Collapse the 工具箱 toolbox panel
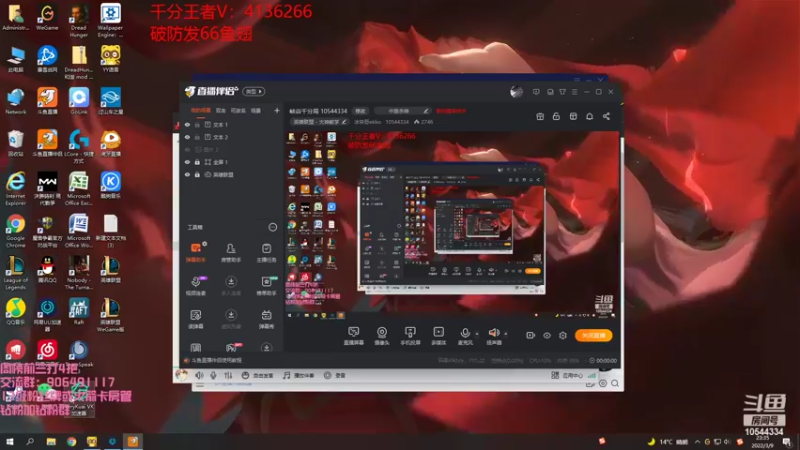The height and width of the screenshot is (450, 800). 272,227
